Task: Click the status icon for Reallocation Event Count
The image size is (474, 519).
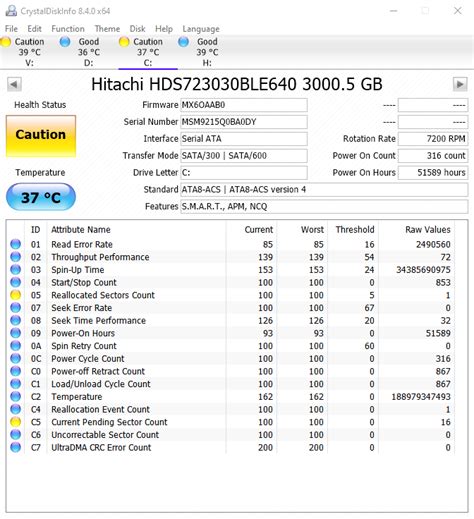Action: [15, 409]
